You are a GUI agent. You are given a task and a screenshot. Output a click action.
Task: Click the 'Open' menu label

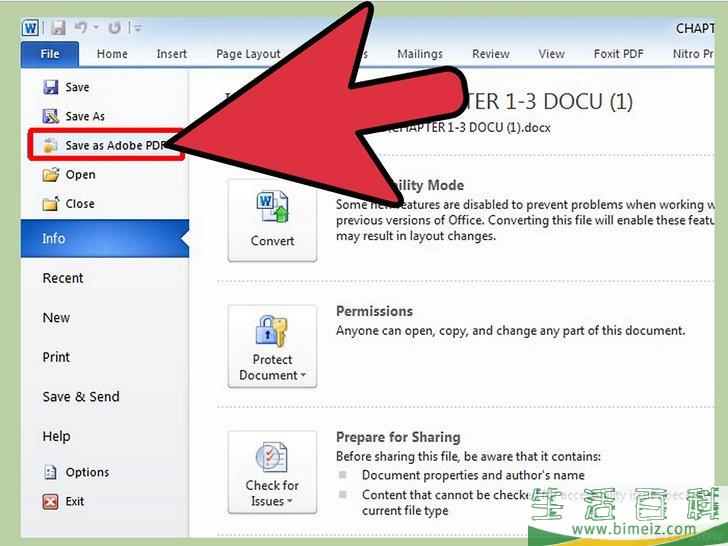[x=80, y=175]
